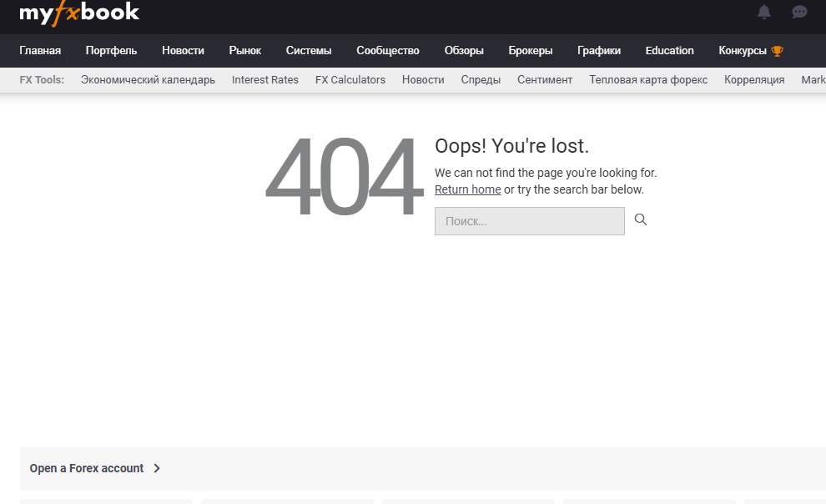826x504 pixels.
Task: Click the Open a Forex account link
Action: 87,468
